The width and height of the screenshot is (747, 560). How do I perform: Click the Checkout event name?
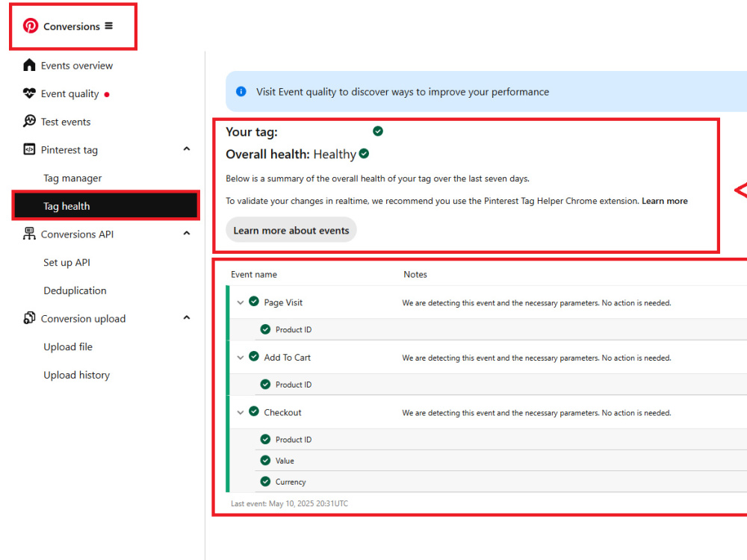click(x=282, y=412)
